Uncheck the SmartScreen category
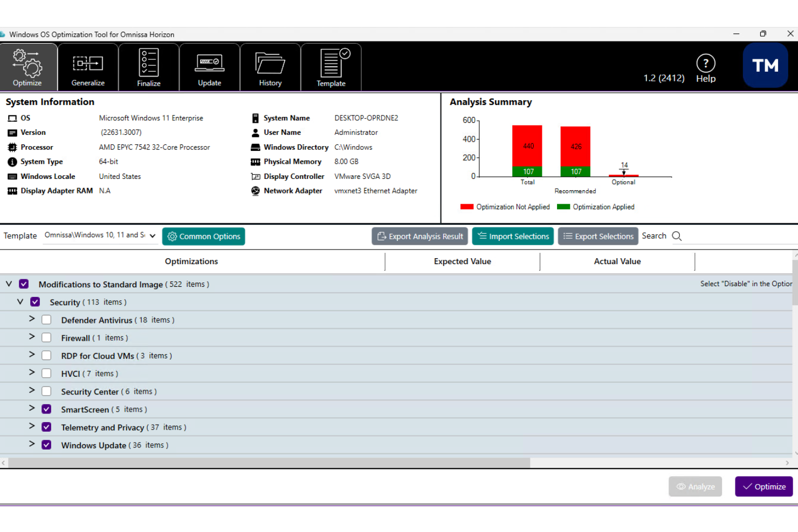This screenshot has height=532, width=798. 46,409
